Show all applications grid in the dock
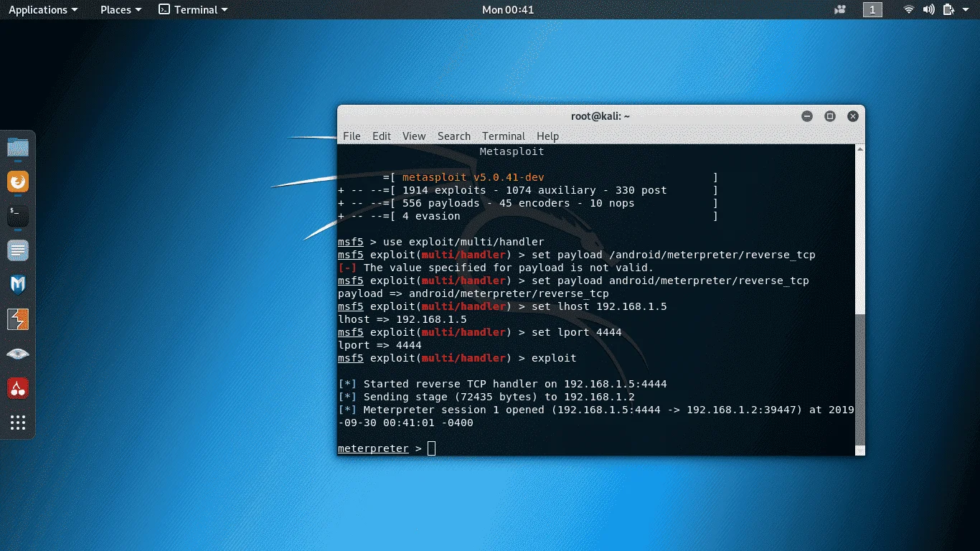The width and height of the screenshot is (980, 551). pos(18,423)
